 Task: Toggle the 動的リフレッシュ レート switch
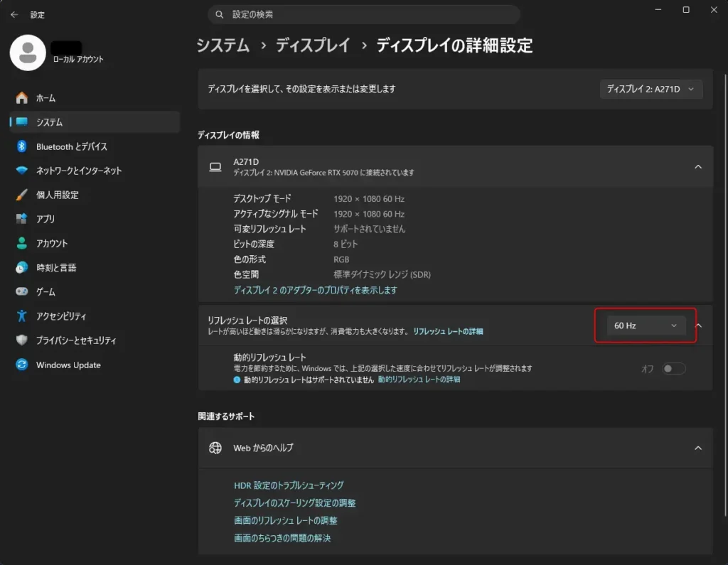pos(674,369)
